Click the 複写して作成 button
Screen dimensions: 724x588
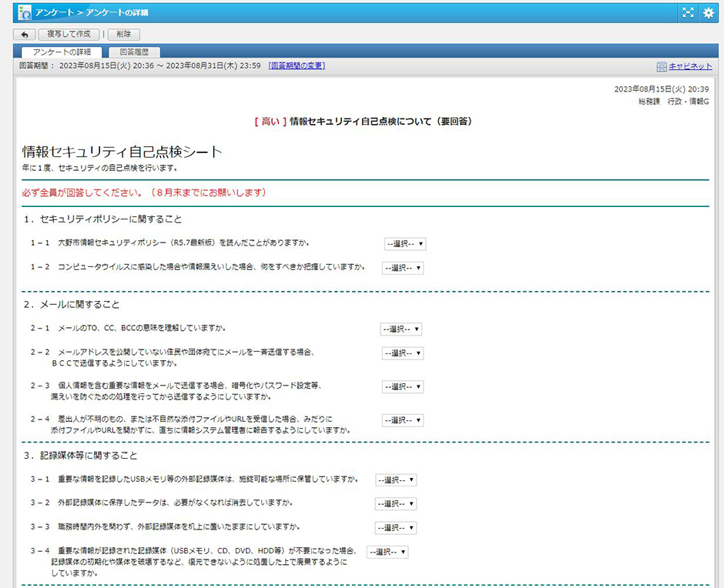(68, 34)
